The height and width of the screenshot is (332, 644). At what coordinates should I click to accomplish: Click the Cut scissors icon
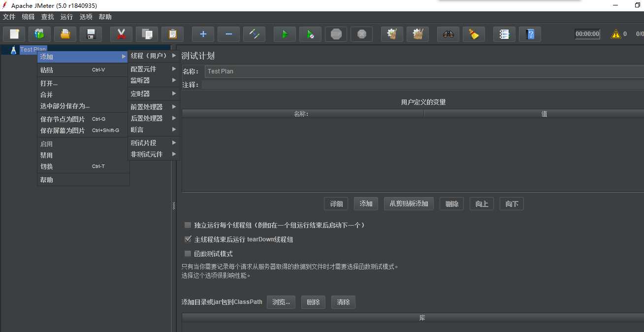coord(121,34)
